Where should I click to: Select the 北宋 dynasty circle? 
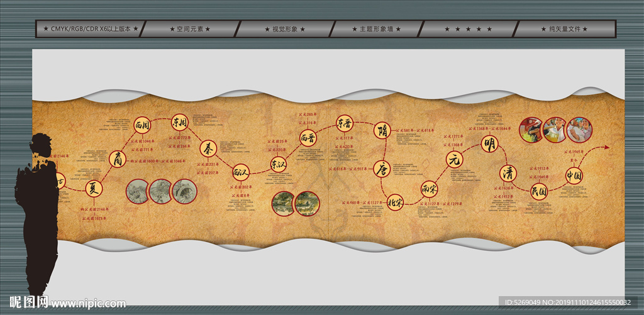coord(396,202)
